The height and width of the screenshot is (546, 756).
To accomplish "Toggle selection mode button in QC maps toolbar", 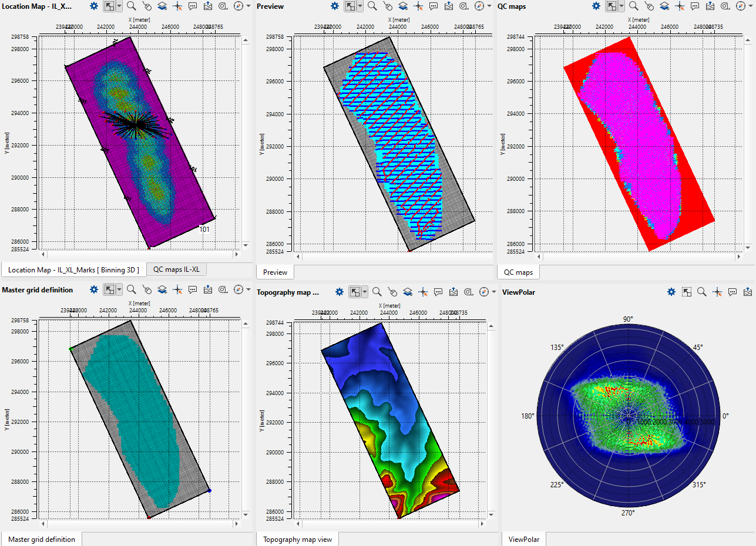I will (611, 6).
